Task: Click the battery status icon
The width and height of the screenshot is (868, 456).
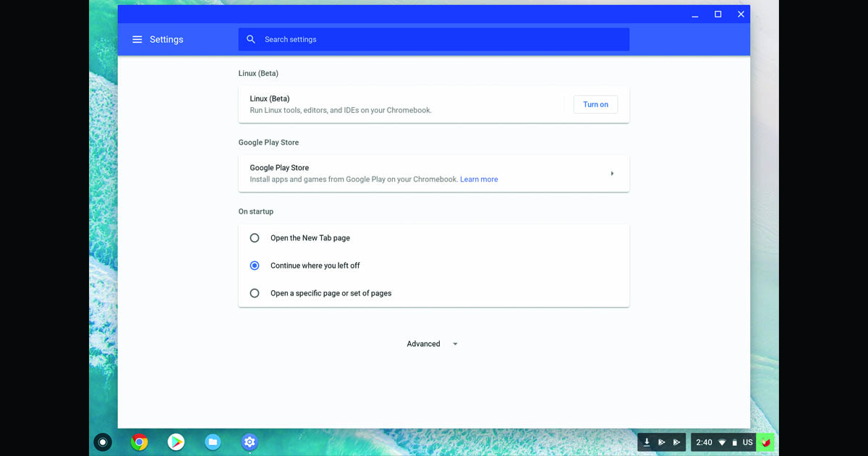Action: [x=734, y=442]
